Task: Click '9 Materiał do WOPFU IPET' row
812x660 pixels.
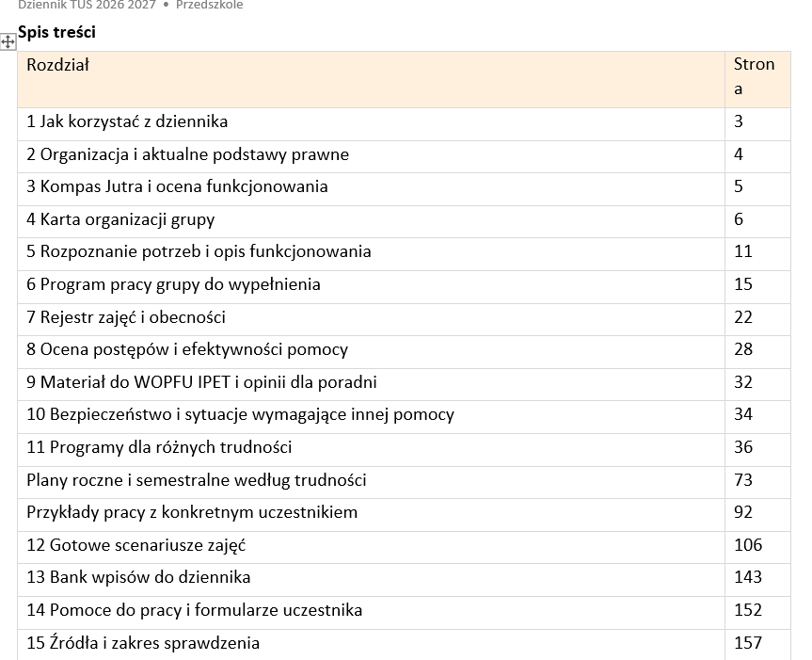Action: 371,384
